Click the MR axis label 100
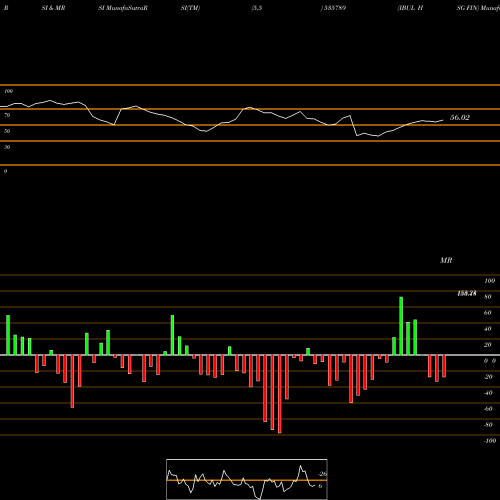500x500 pixels. (489, 281)
